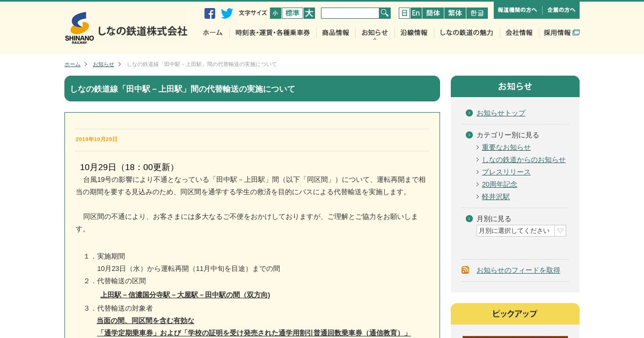The image size is (644, 338).
Task: Open the お知らせトップ sidebar link
Action: [x=501, y=113]
